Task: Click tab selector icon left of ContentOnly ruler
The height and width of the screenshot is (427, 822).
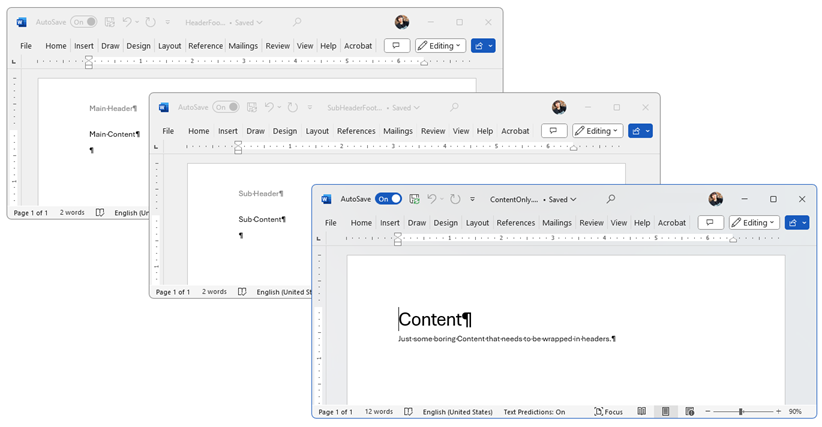Action: [x=318, y=238]
